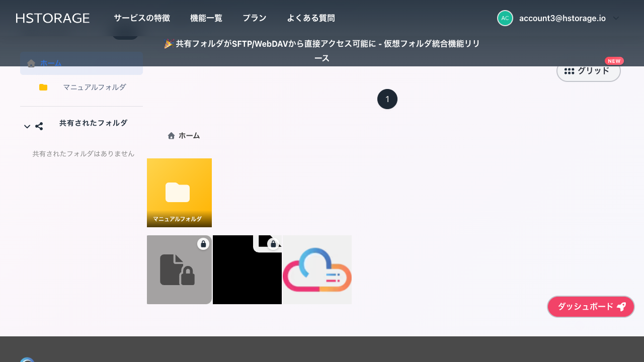Select ホーム in the sidebar
This screenshot has height=362, width=644.
tap(82, 63)
